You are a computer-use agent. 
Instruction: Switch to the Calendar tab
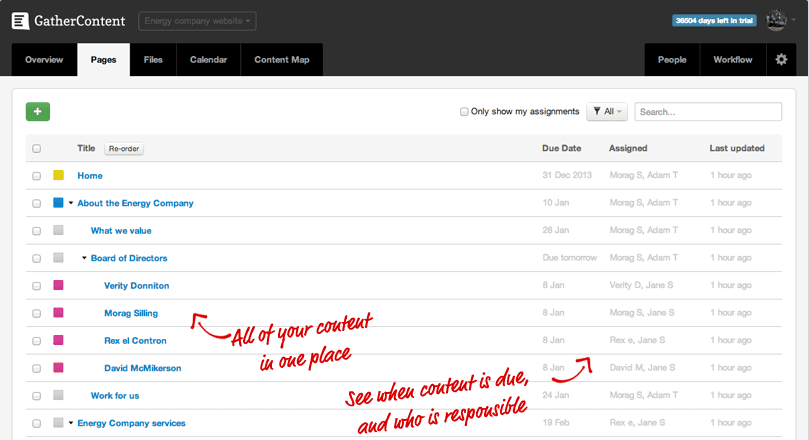pos(208,60)
